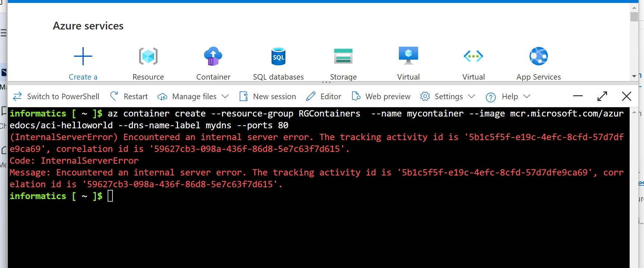Click the Resource groups label text

pos(148,77)
